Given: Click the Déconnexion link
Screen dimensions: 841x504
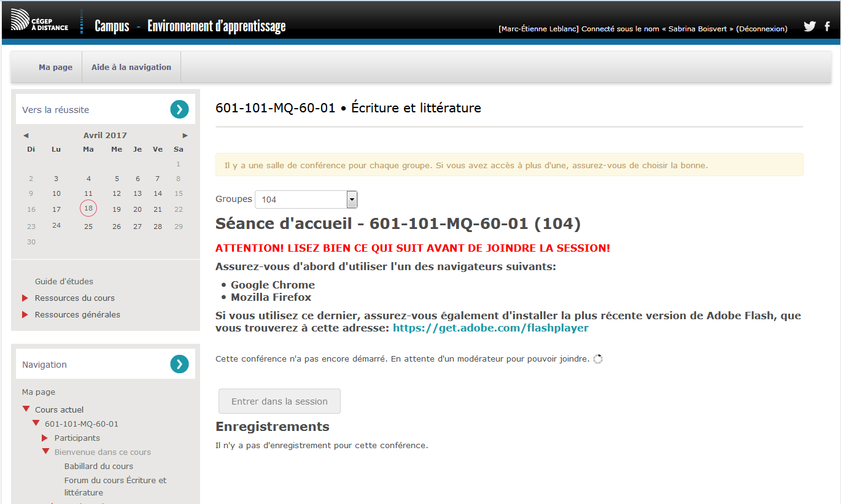Looking at the screenshot, I should pos(761,29).
